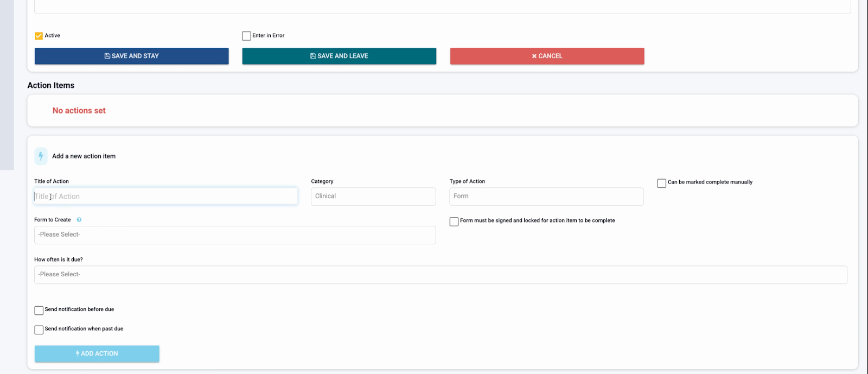Enable Send notification before due

click(x=39, y=310)
